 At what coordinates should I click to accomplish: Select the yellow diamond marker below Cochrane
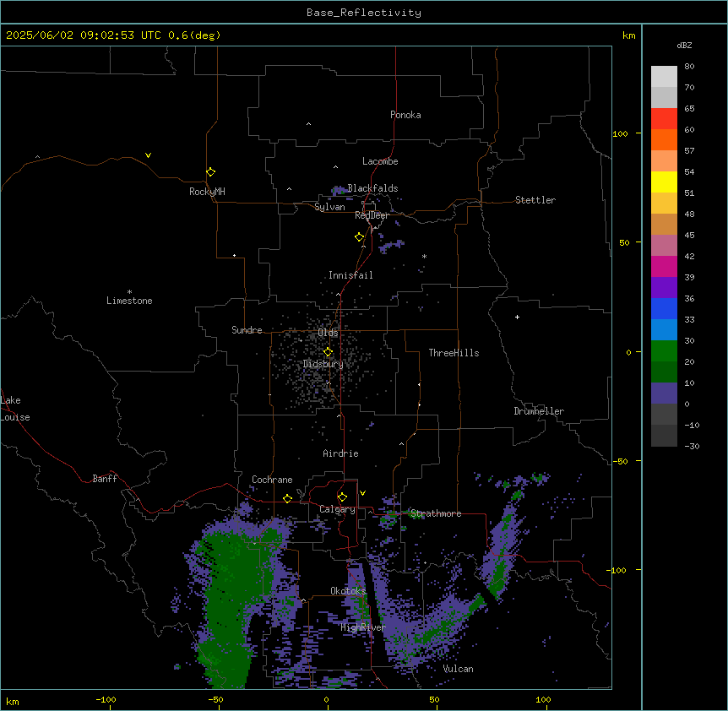click(x=287, y=498)
